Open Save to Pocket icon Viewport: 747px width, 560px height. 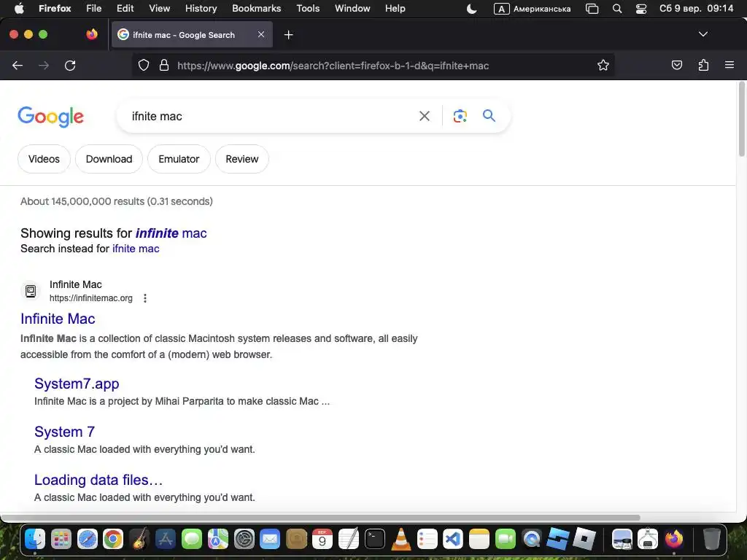[x=676, y=65]
